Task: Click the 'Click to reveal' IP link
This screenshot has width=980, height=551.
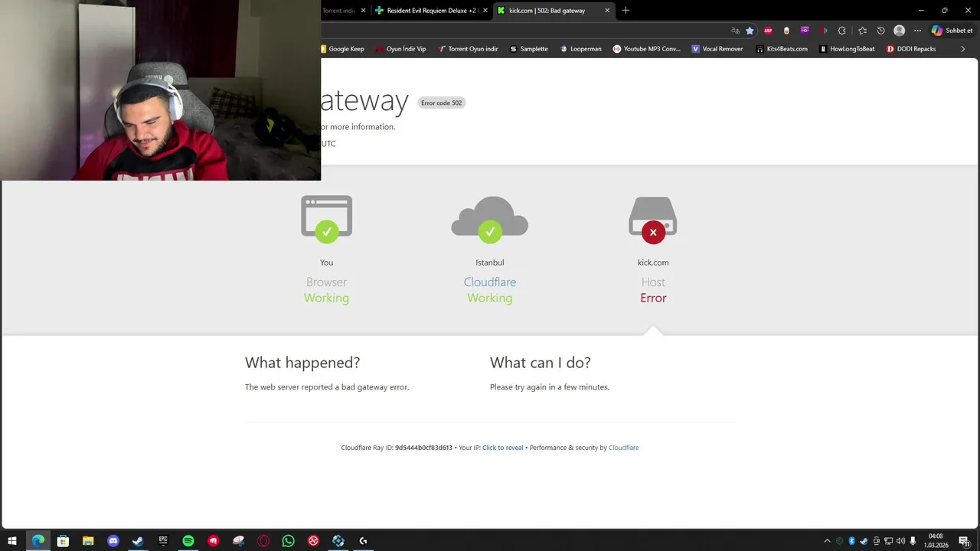Action: point(502,448)
